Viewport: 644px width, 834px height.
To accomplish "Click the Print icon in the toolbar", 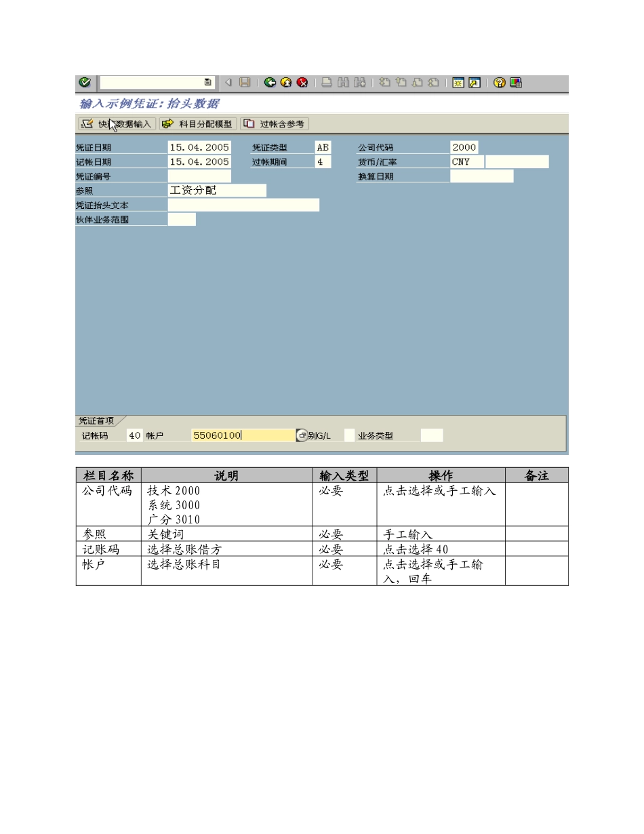I will coord(327,83).
